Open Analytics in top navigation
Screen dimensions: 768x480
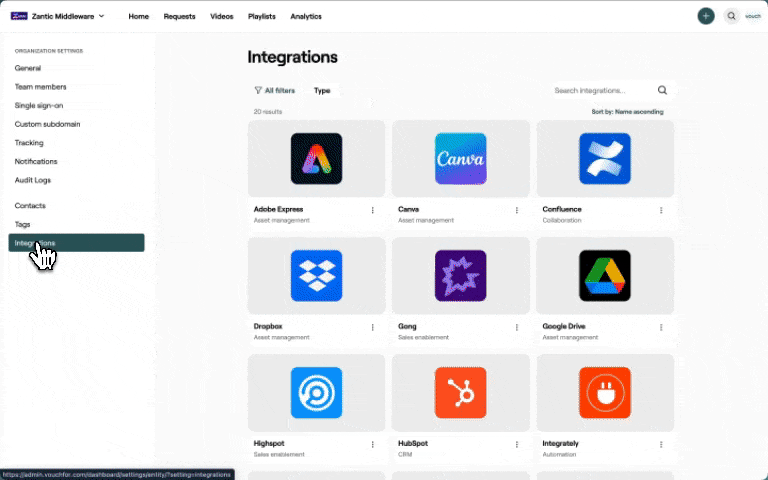[306, 16]
